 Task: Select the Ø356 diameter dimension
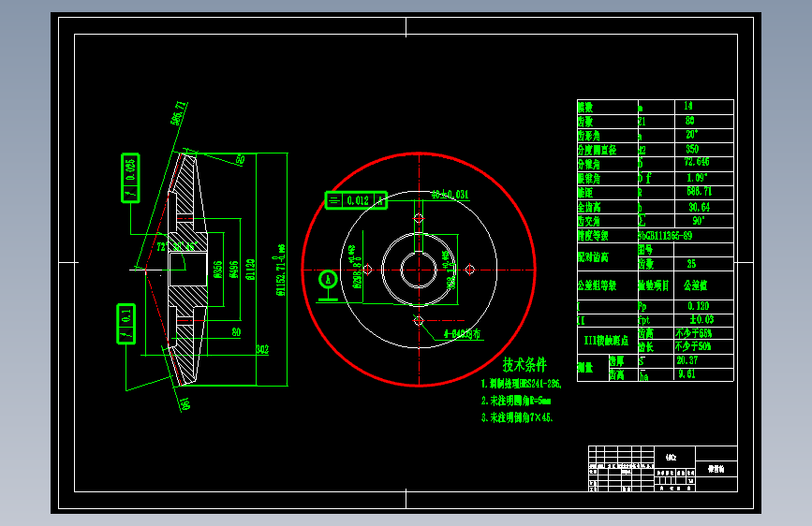tap(218, 270)
